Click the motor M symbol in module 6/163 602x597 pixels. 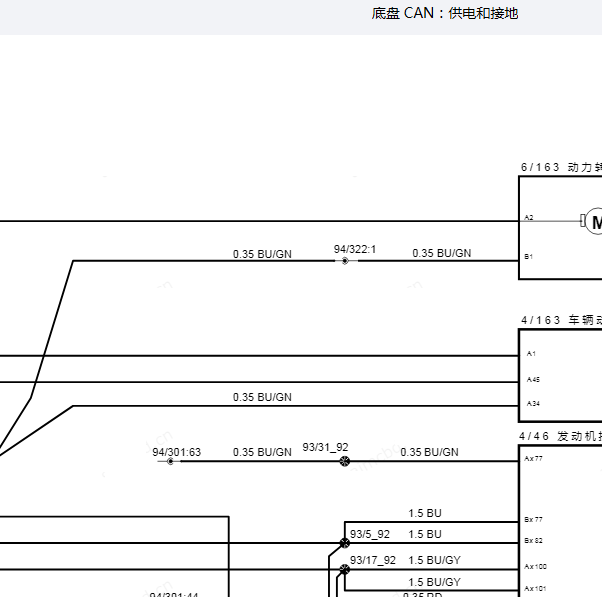[594, 221]
